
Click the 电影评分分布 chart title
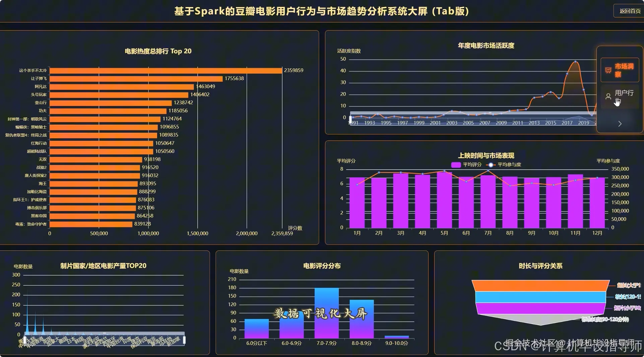click(322, 266)
